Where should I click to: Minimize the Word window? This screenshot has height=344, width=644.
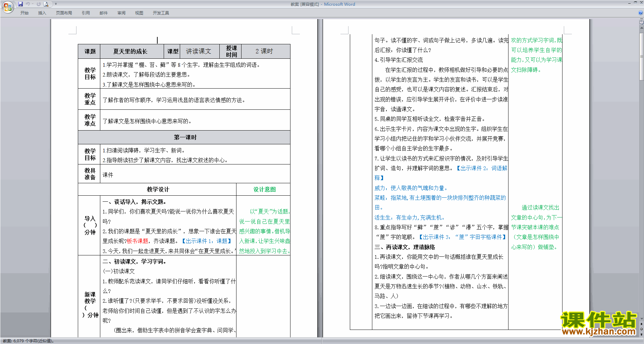click(629, 3)
